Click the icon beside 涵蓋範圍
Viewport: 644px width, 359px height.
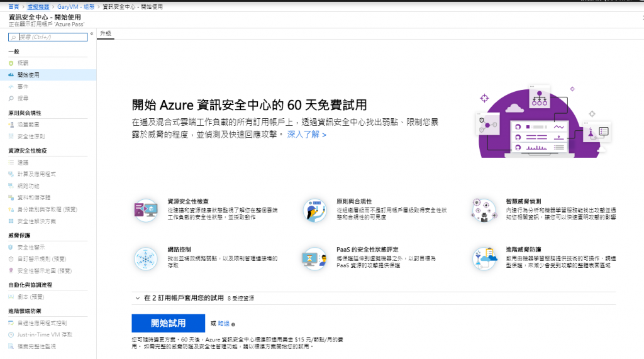click(x=11, y=124)
